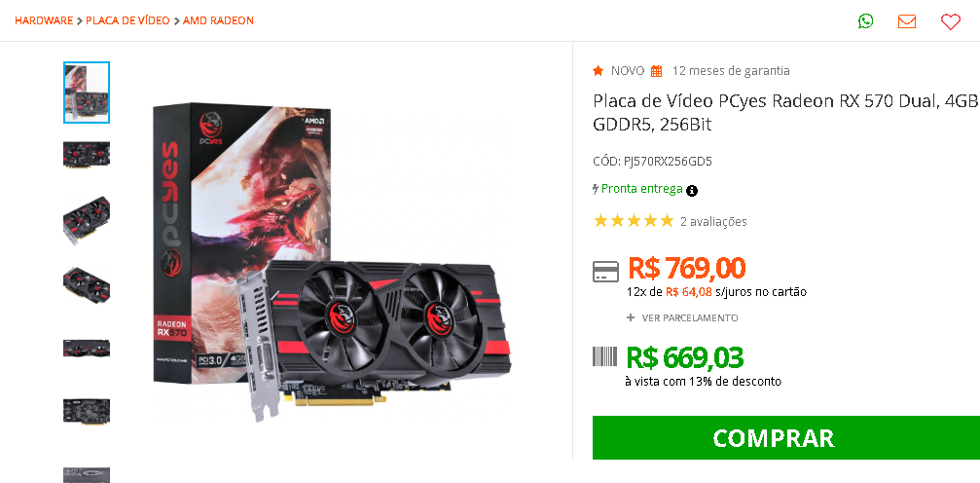
Task: Select sixth thumbnail showing card backplate
Action: (x=87, y=411)
